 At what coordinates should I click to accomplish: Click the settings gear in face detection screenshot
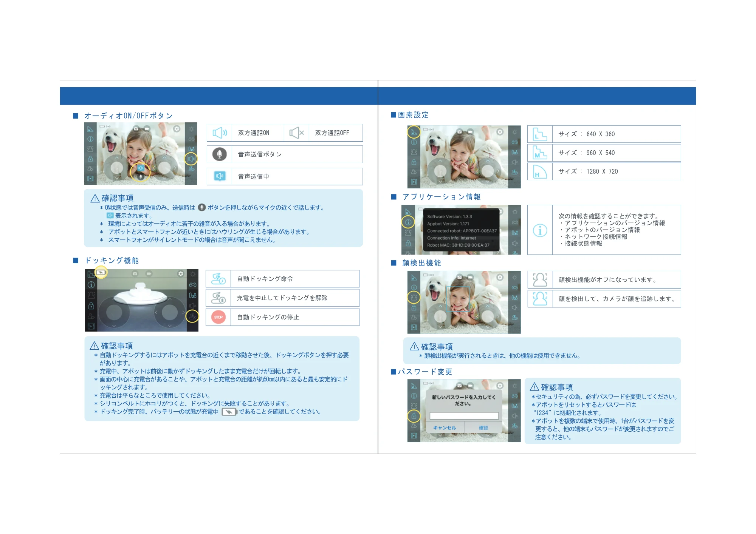500,277
